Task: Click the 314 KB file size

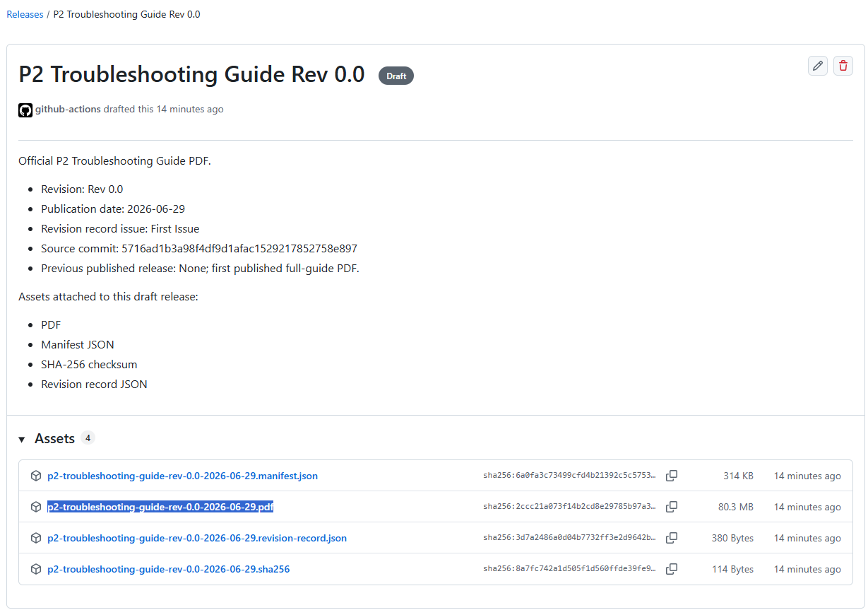Action: coord(738,476)
